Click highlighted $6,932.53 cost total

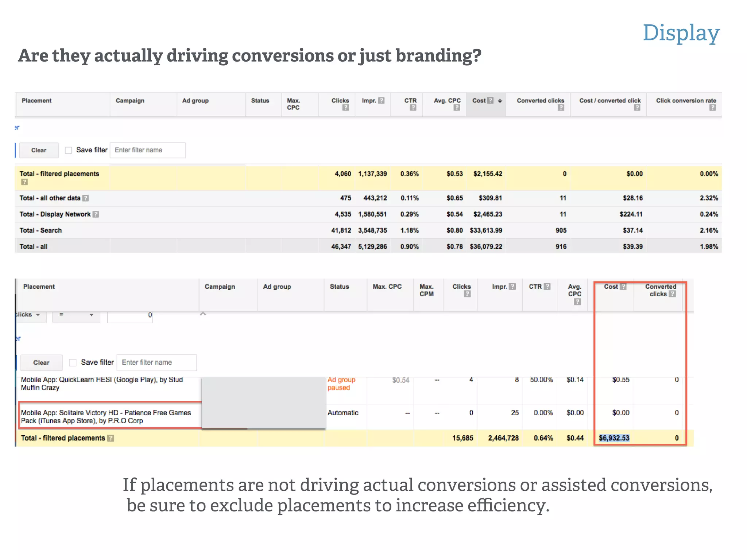point(614,438)
